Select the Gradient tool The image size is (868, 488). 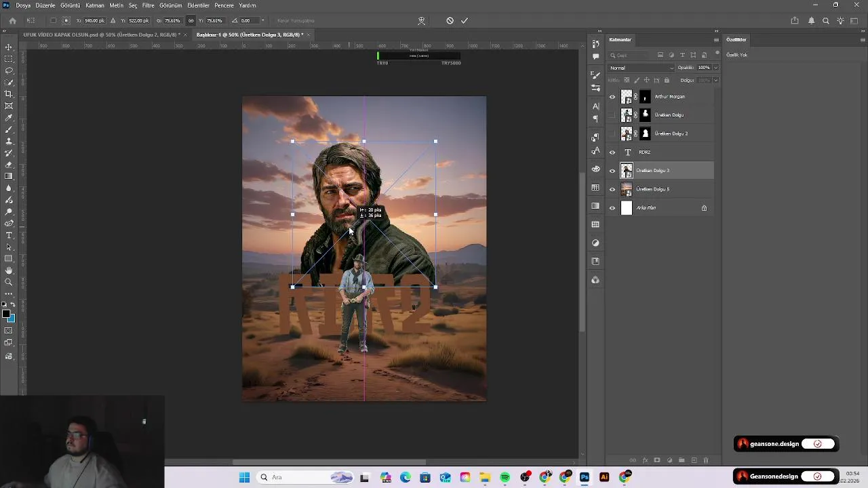coord(9,176)
